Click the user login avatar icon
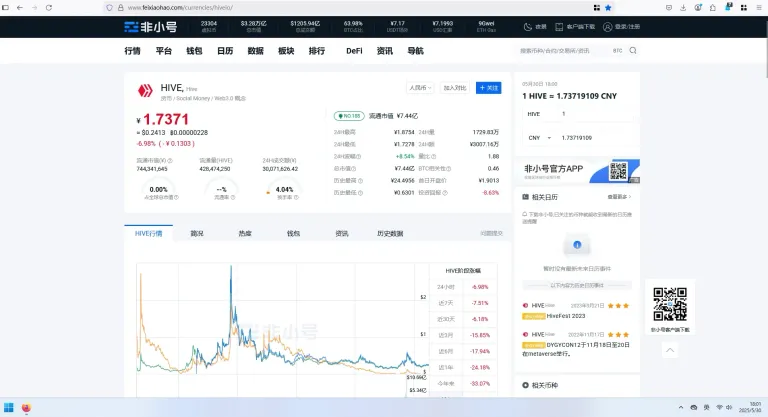Image resolution: width=768 pixels, height=417 pixels. (607, 27)
